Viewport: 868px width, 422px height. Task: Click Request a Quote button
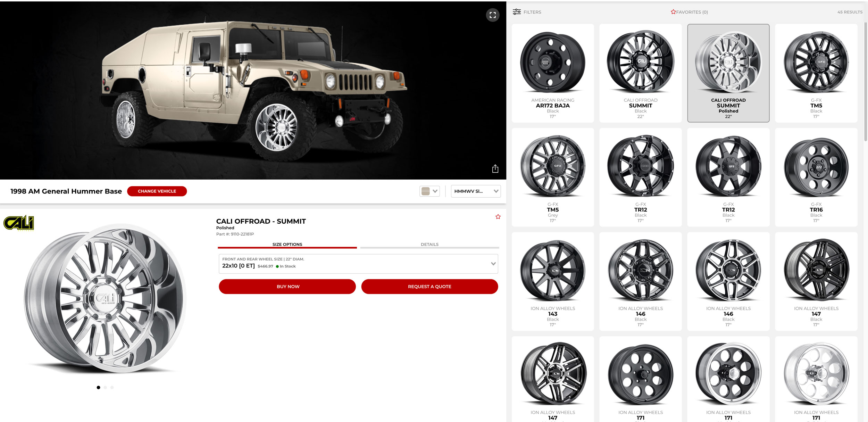coord(429,287)
